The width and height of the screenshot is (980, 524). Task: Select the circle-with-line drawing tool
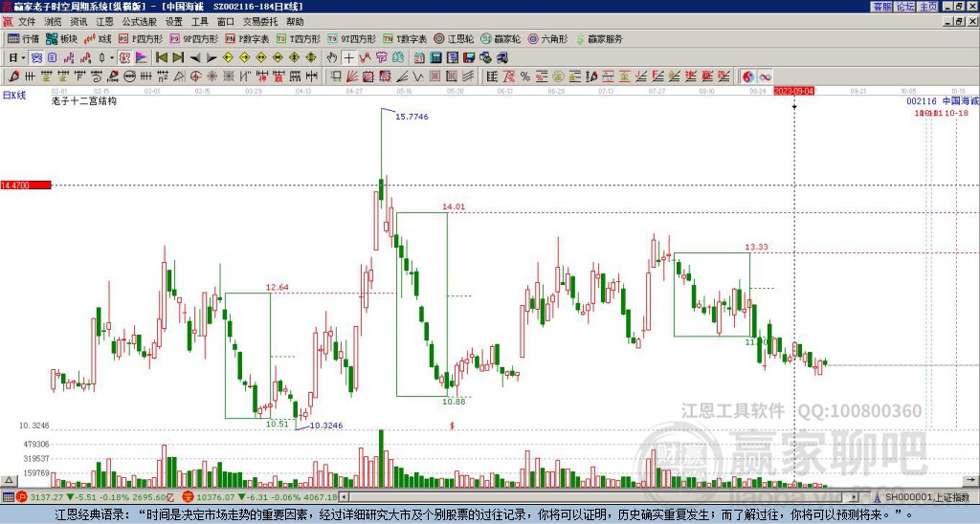tap(129, 76)
